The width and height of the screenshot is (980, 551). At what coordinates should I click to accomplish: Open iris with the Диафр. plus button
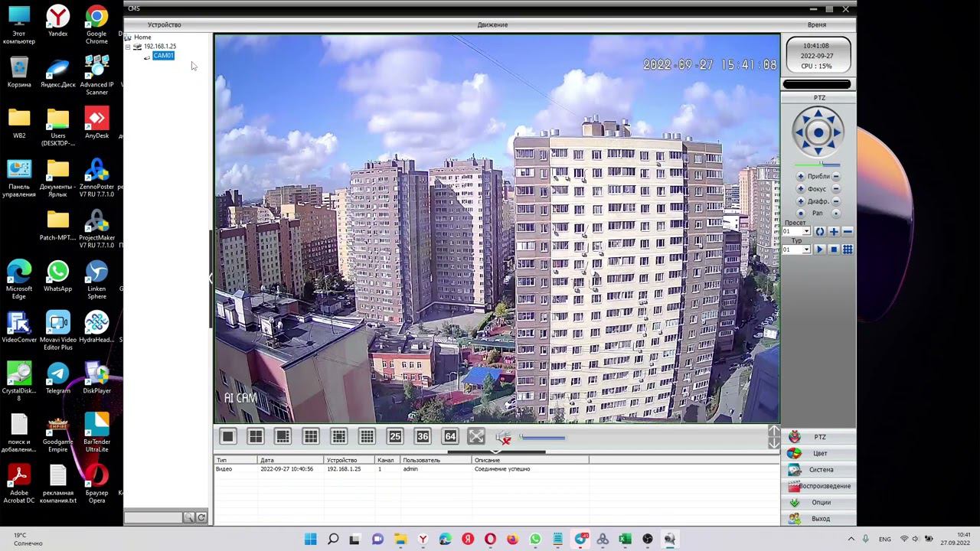(x=801, y=201)
